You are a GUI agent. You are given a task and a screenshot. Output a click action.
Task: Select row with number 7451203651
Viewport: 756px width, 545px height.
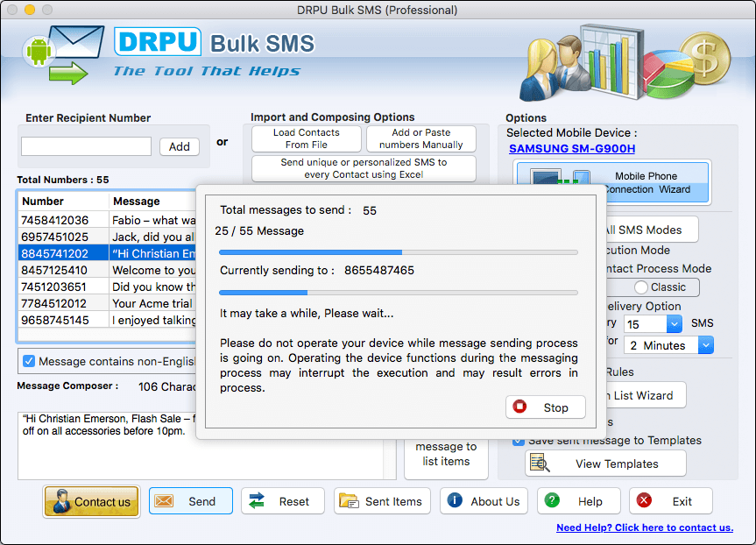107,287
